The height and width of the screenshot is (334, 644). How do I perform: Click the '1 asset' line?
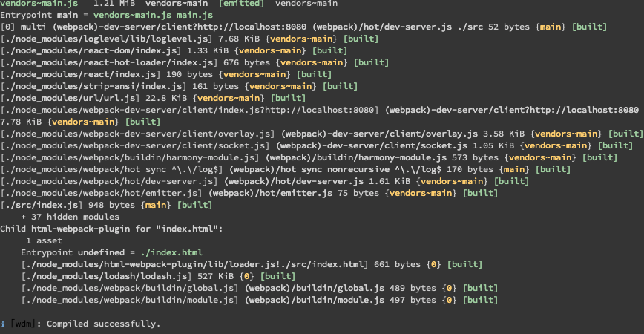[x=44, y=240]
